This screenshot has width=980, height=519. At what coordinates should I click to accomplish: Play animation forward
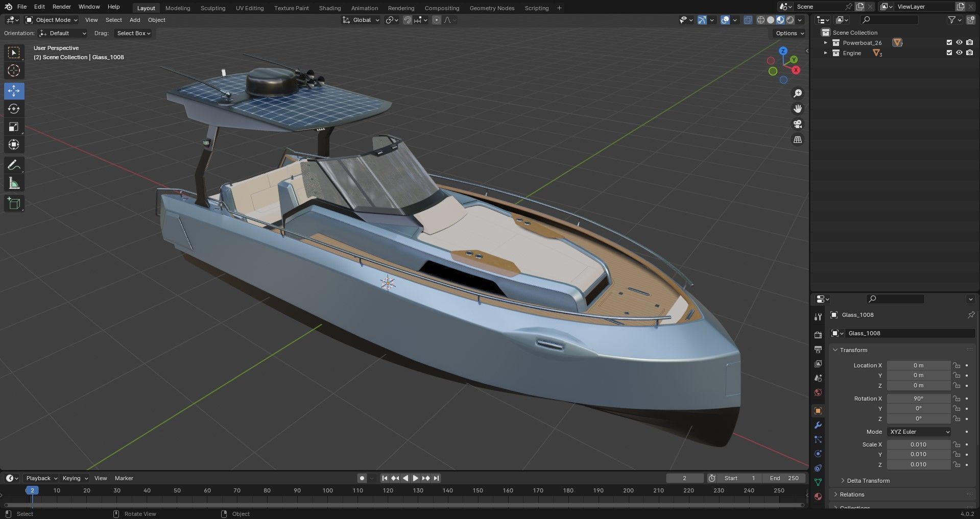click(x=415, y=478)
